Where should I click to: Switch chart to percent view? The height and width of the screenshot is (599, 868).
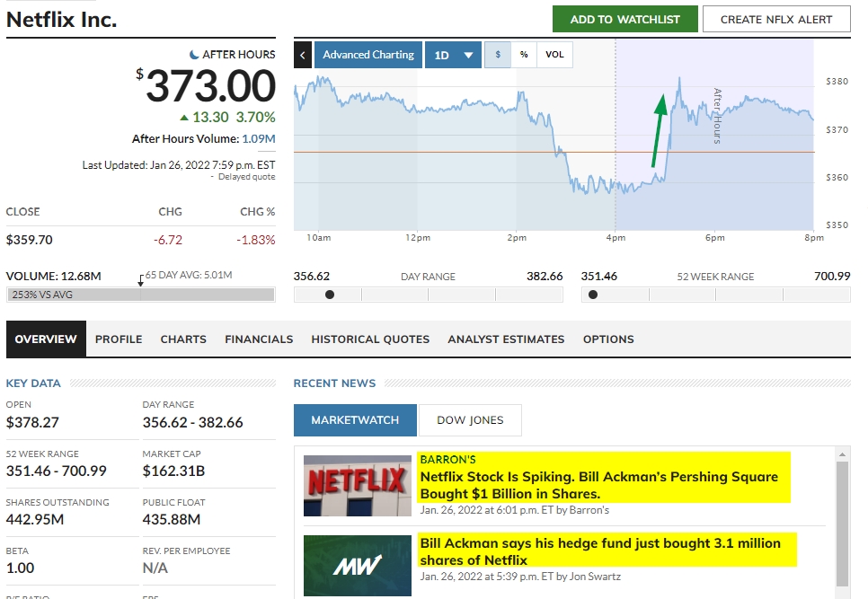tap(524, 55)
